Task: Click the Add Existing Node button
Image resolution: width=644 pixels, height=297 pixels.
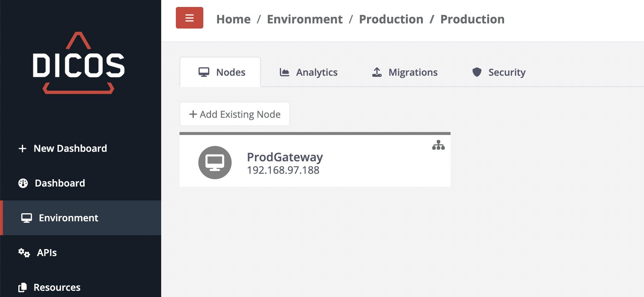Action: 235,114
